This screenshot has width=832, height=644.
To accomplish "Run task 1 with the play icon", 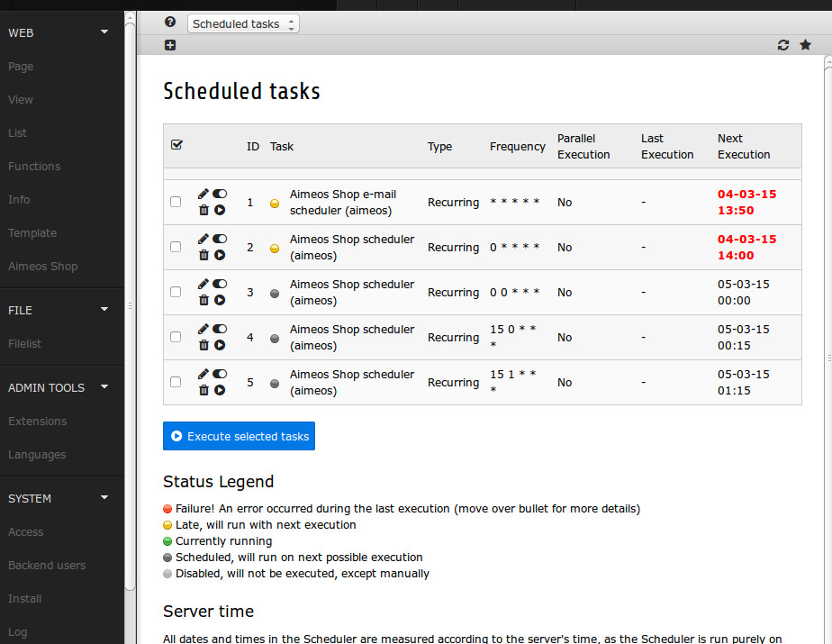I will (220, 210).
